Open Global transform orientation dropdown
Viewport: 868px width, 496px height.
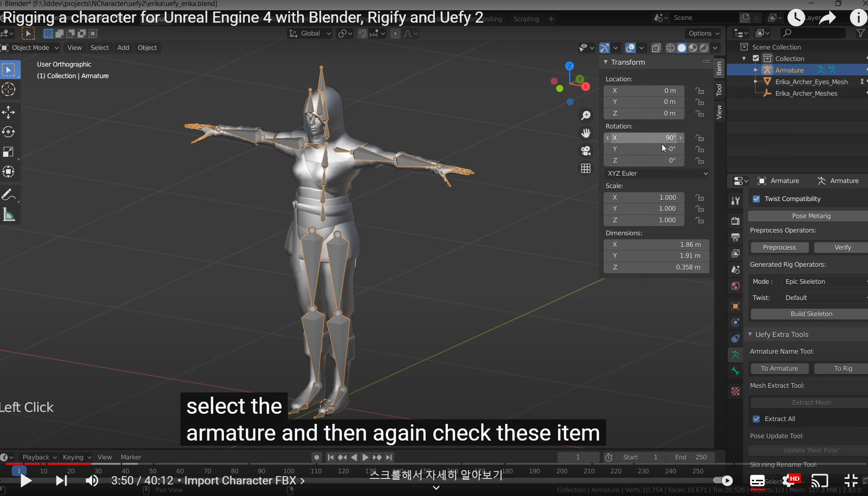click(310, 33)
